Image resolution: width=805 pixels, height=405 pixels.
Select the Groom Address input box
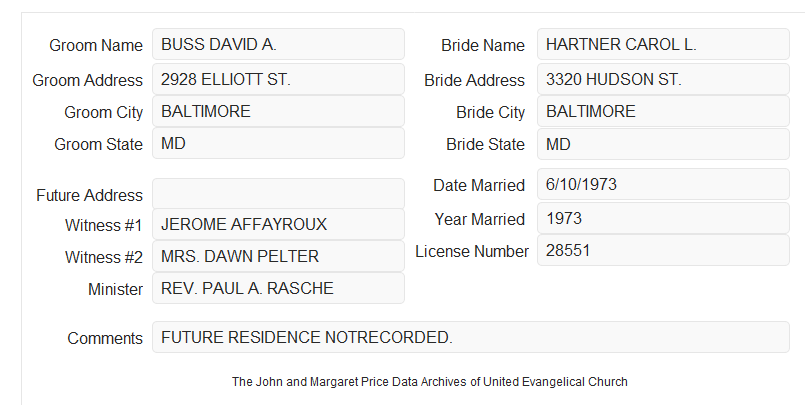tap(278, 80)
